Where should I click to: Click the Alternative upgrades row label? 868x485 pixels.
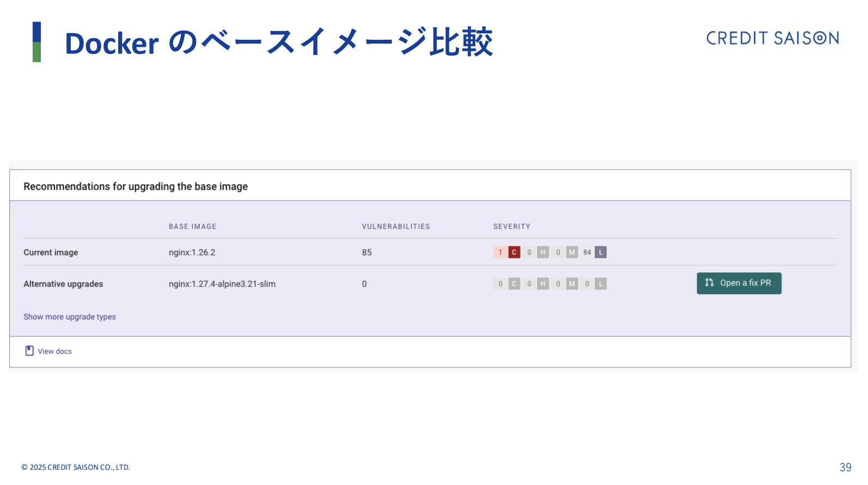click(63, 284)
